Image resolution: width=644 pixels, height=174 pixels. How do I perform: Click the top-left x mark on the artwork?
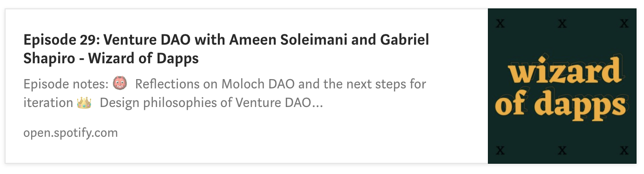click(x=500, y=23)
